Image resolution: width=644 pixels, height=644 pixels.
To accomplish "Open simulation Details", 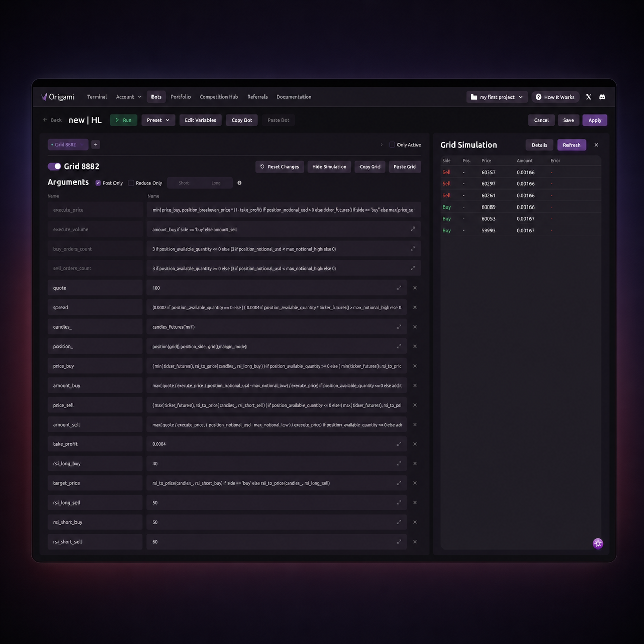I will 539,145.
